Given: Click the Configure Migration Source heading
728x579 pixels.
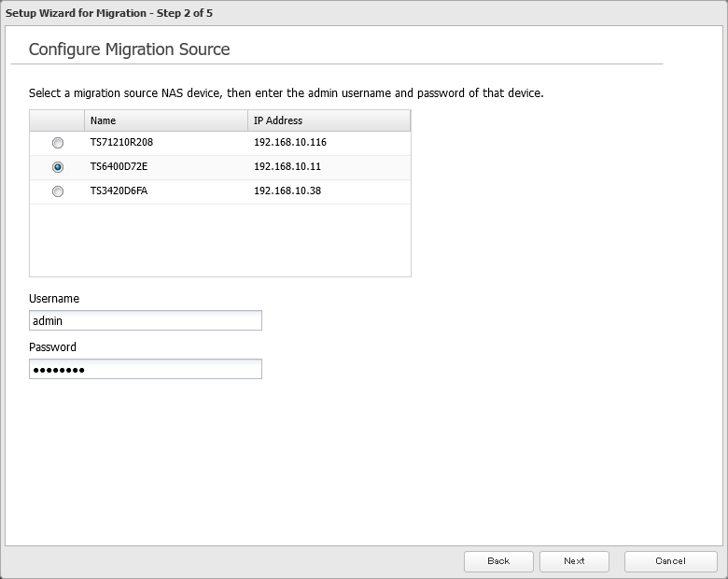Looking at the screenshot, I should coord(129,49).
